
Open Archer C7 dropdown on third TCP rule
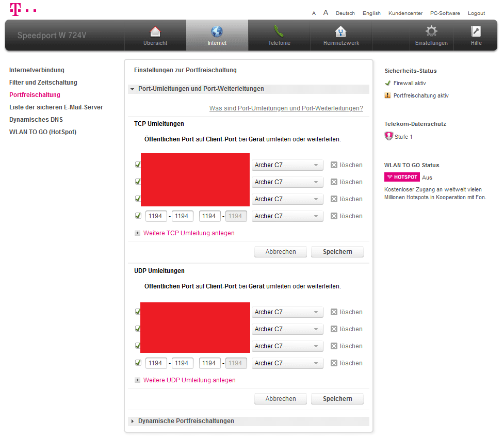point(287,199)
